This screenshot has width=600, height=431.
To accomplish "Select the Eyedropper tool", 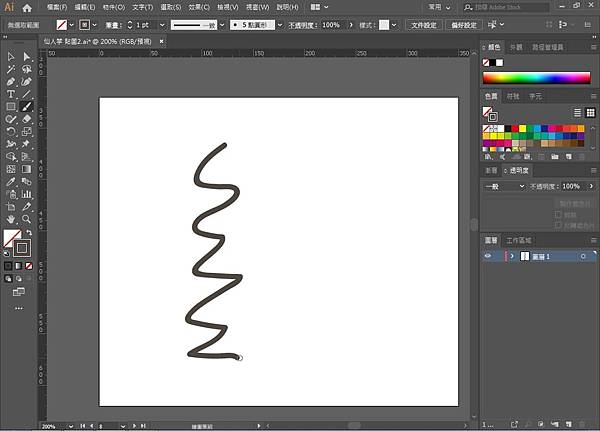I will pyautogui.click(x=11, y=181).
